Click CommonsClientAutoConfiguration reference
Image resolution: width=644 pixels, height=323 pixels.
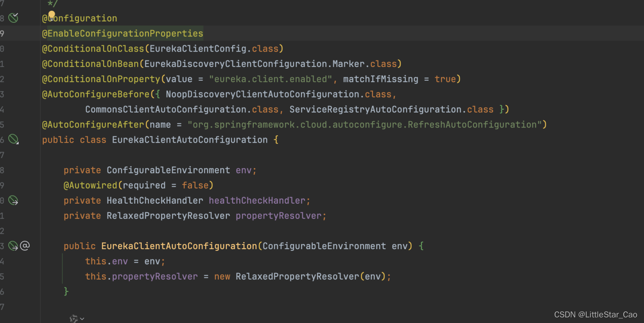pos(166,110)
